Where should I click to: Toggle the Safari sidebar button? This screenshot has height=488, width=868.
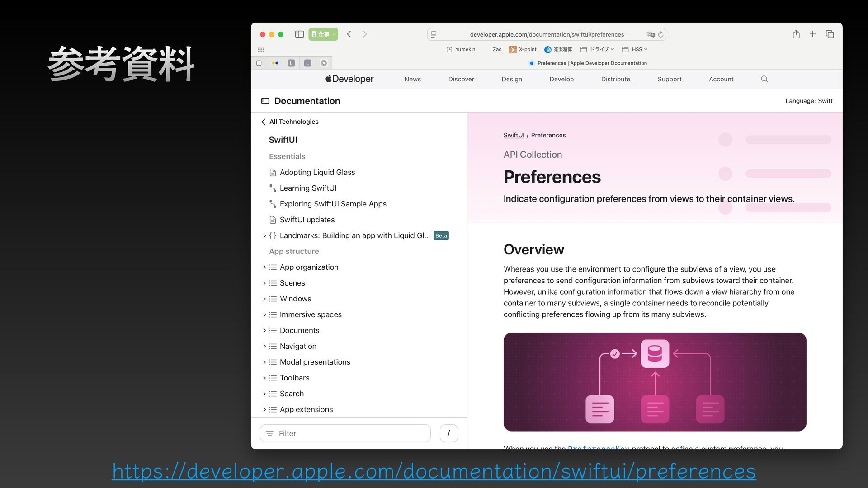point(299,34)
